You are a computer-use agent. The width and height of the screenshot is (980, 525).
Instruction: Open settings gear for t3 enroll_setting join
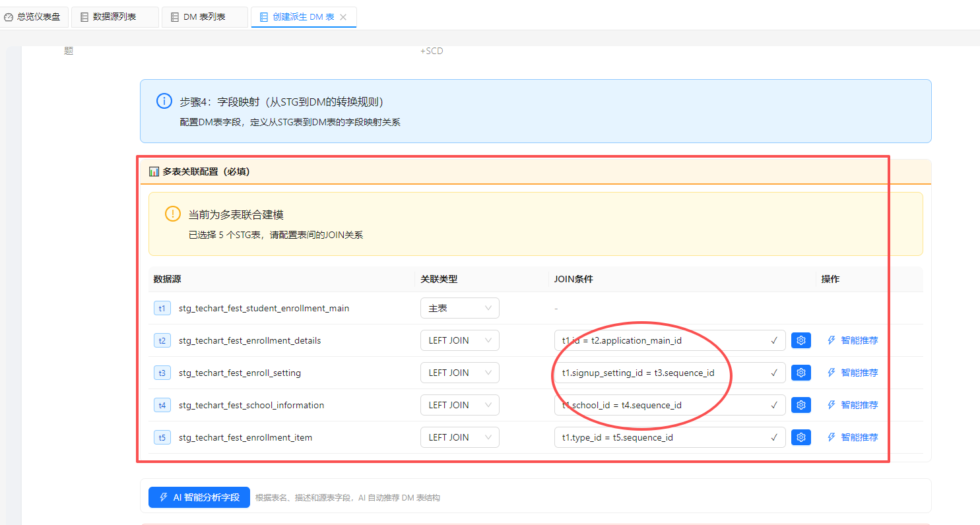point(800,373)
